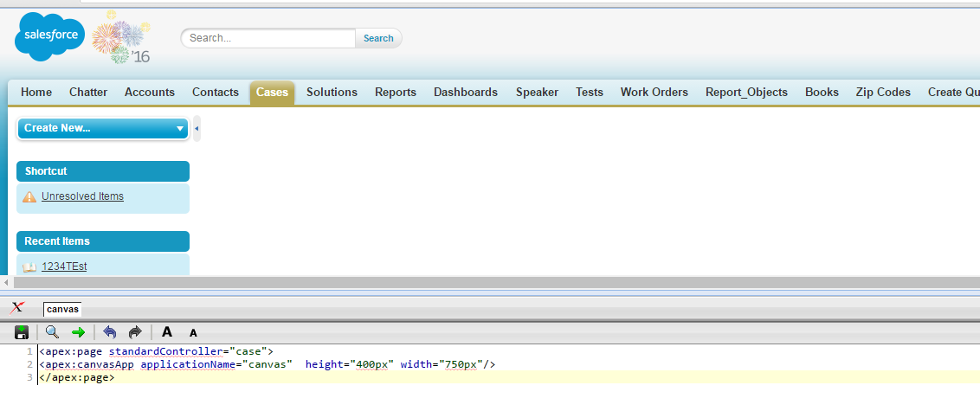
Task: Open the Unresolved Items link
Action: click(x=82, y=196)
